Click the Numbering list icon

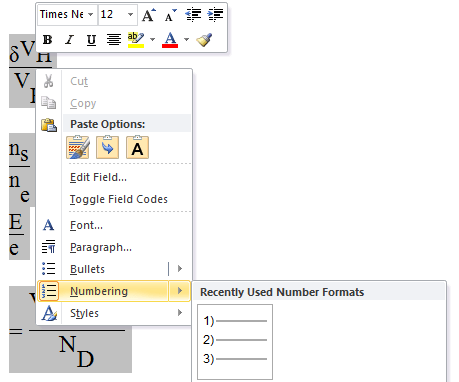point(49,291)
